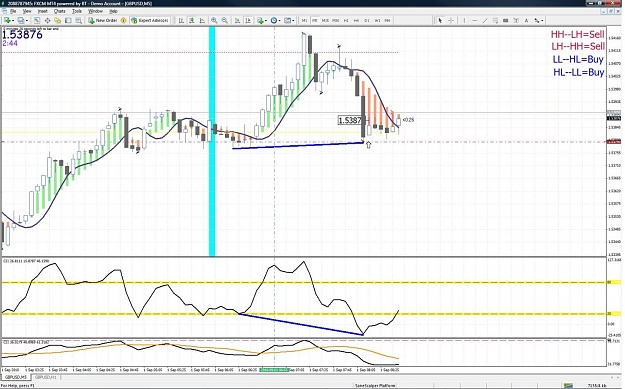Open the File menu
Image resolution: width=625 pixels, height=389 pixels.
point(13,11)
